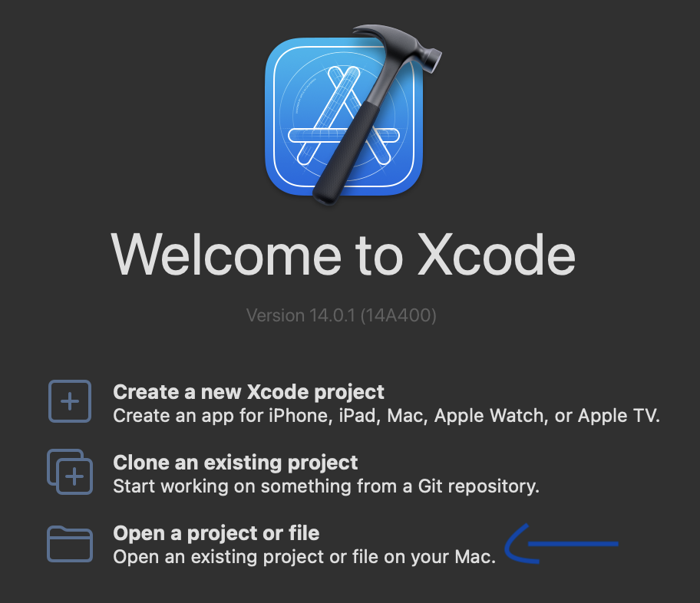Click the Xcode blue blueprint app logo

tap(344, 117)
